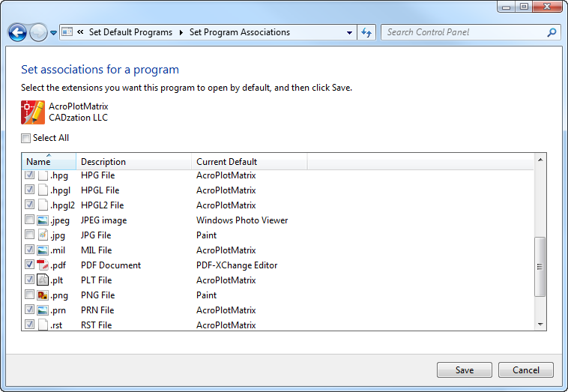Check the Select All checkbox
Viewport: 568px width, 392px height.
point(25,138)
